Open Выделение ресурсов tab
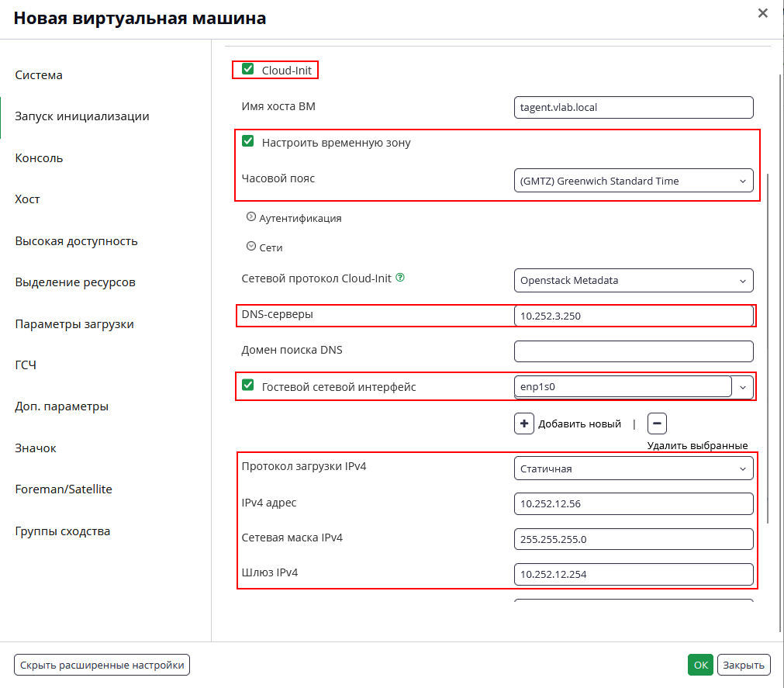784x688 pixels. [x=75, y=282]
